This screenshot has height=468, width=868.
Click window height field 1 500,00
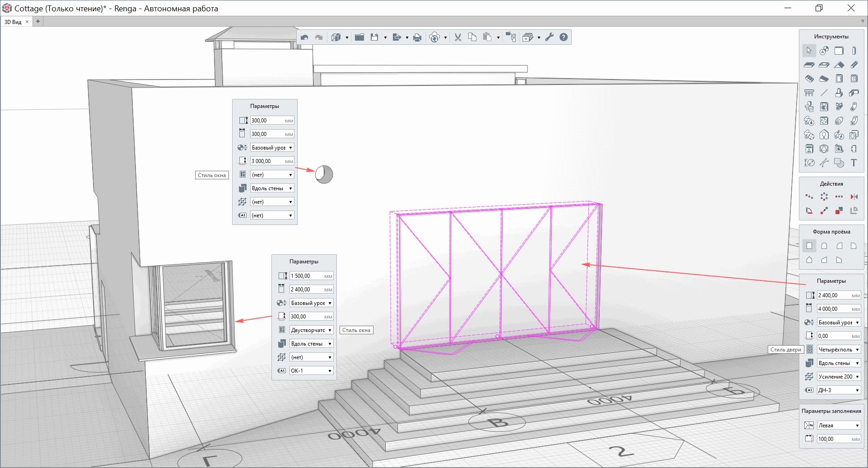point(311,276)
